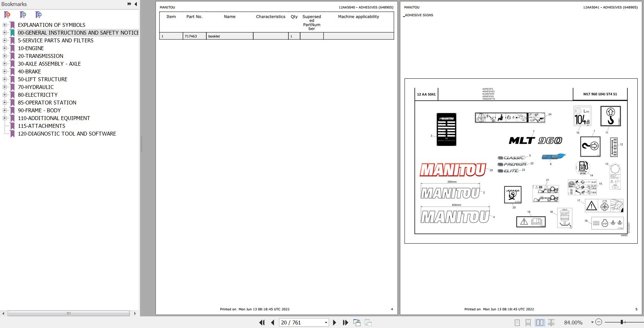
Task: Expand the 70-HYDRAULIC bookmark
Action: (5, 87)
